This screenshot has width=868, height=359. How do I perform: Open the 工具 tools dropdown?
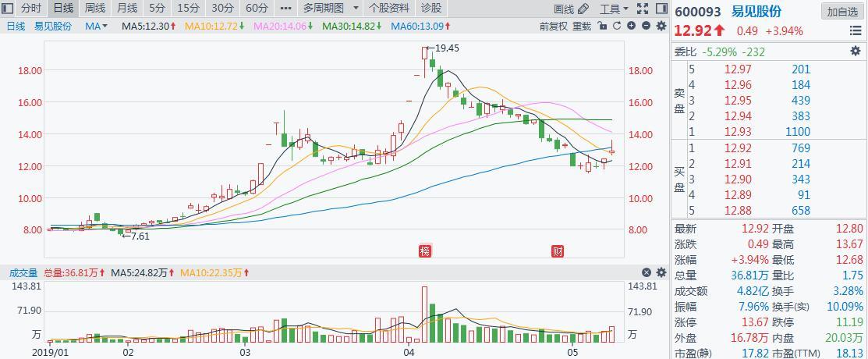pyautogui.click(x=614, y=9)
